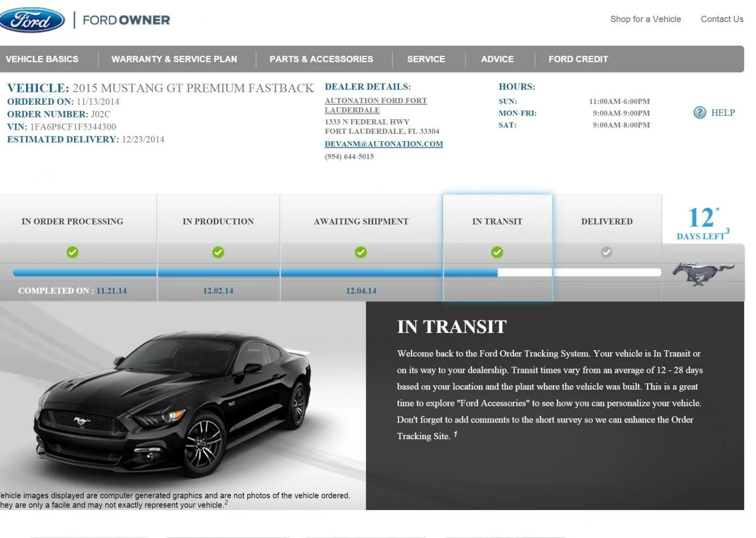The height and width of the screenshot is (538, 756).
Task: Click the green check under In Production
Action: click(x=218, y=252)
